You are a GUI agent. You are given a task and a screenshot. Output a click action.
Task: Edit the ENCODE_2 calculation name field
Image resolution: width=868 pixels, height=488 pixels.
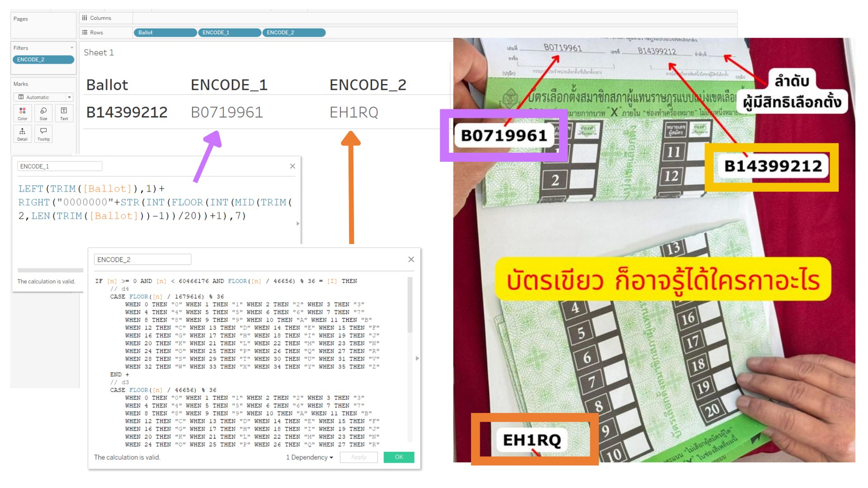click(x=142, y=259)
